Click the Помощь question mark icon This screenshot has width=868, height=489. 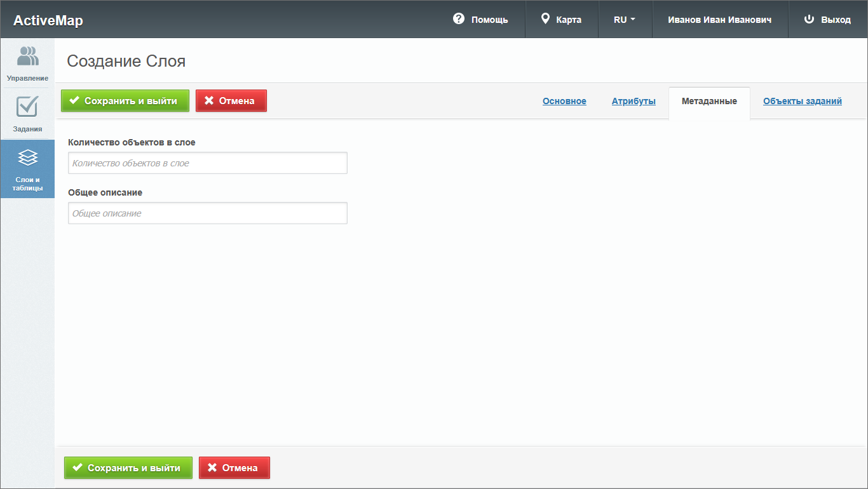click(459, 19)
